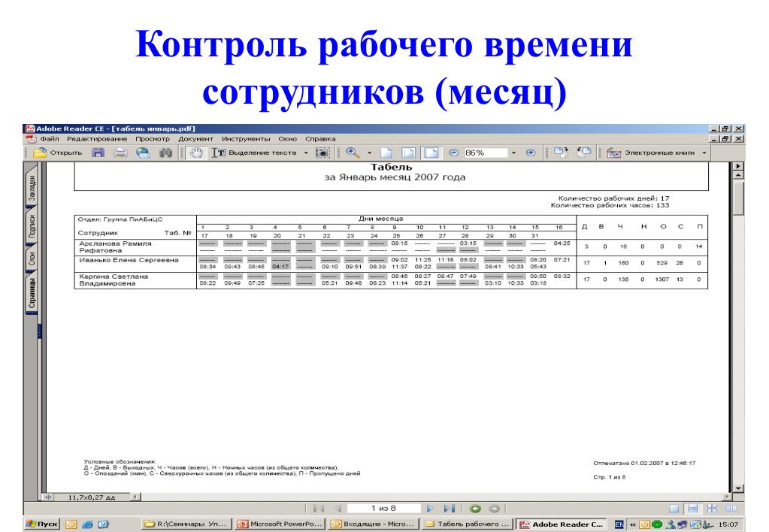Click the 86% zoom percentage field
The width and height of the screenshot is (769, 532).
[x=485, y=153]
